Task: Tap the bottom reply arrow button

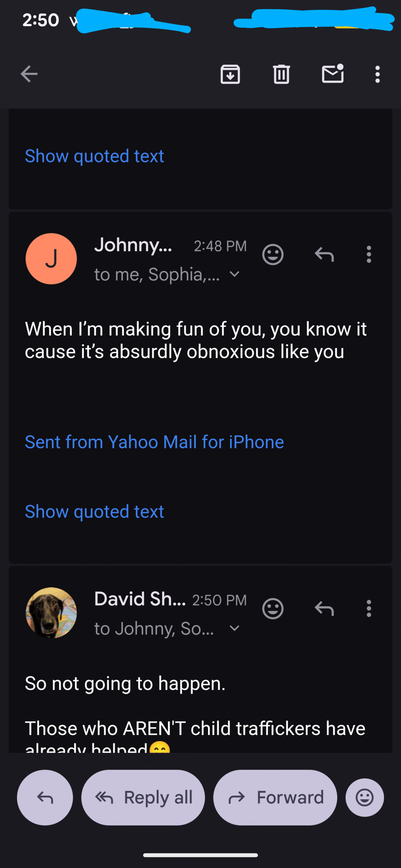Action: click(45, 797)
